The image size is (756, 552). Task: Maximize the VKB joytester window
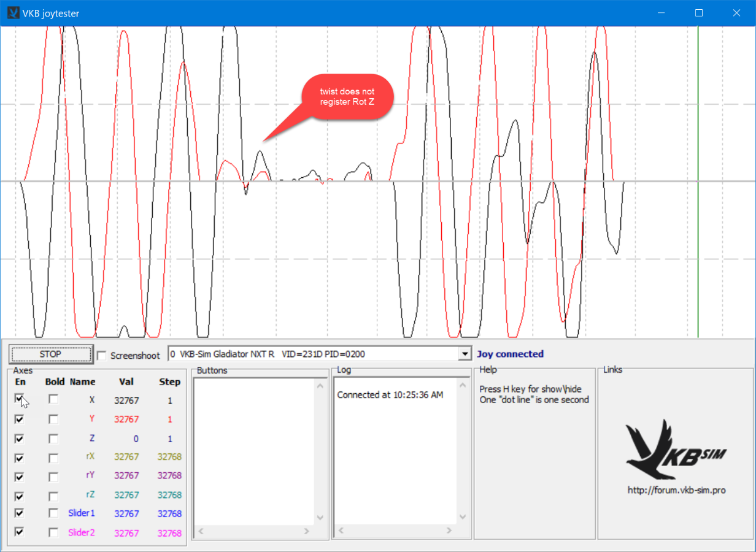point(699,13)
